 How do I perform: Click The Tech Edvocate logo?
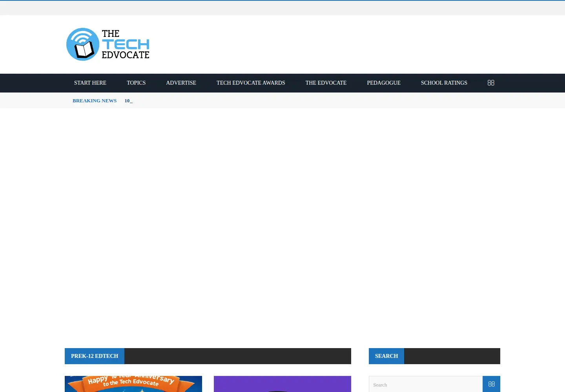click(x=108, y=44)
